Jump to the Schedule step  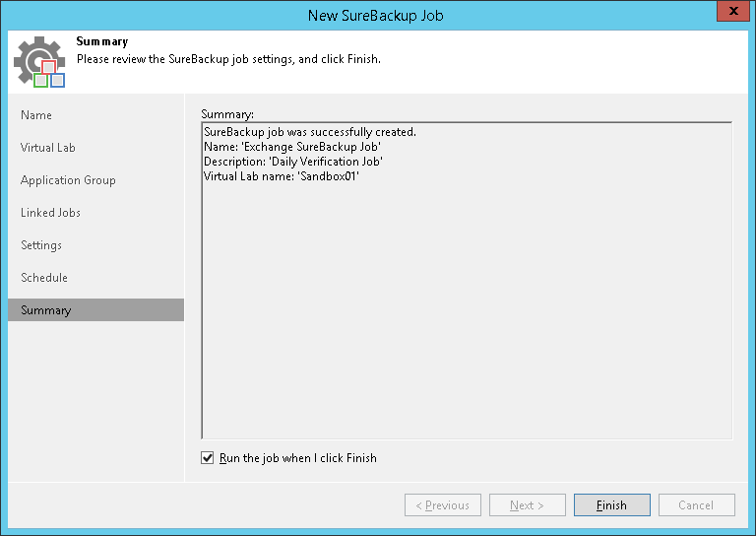(44, 278)
